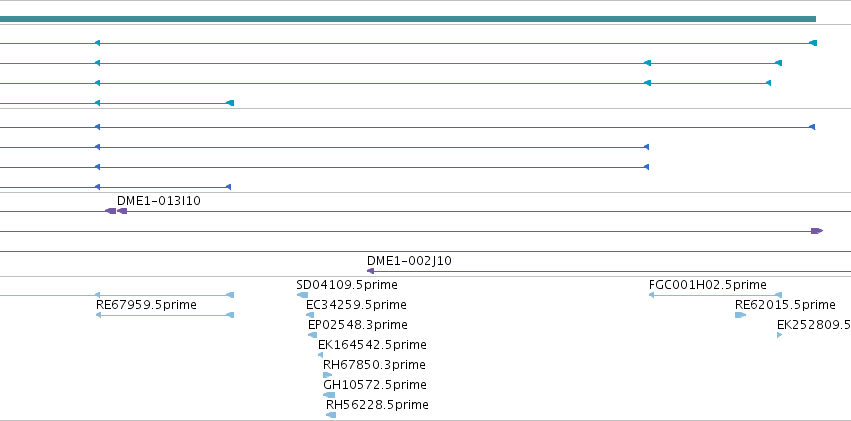Screen dimensions: 851x421
Task: Select the EK164542.5prime feature glyph
Action: (320, 355)
